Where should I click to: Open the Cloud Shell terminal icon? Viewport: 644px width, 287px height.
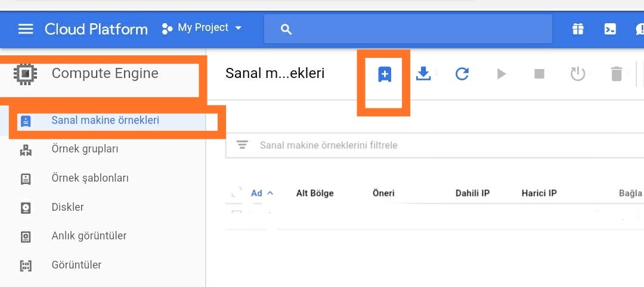tap(610, 29)
